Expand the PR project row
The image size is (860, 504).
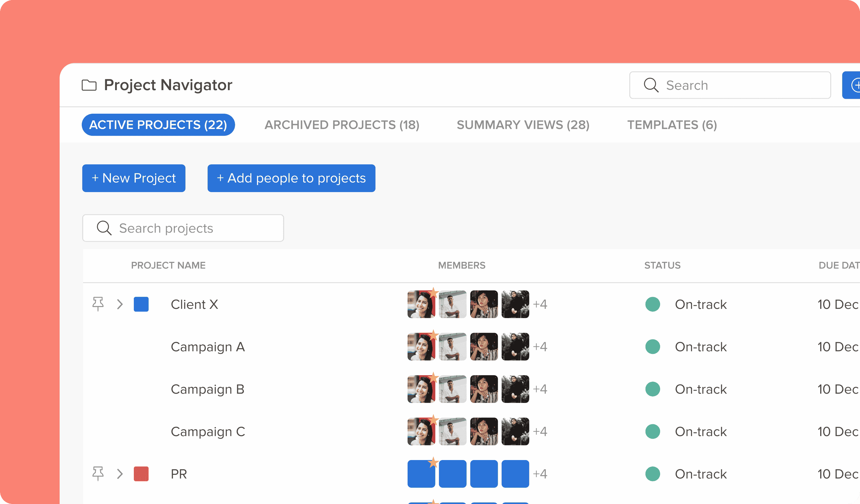click(120, 474)
